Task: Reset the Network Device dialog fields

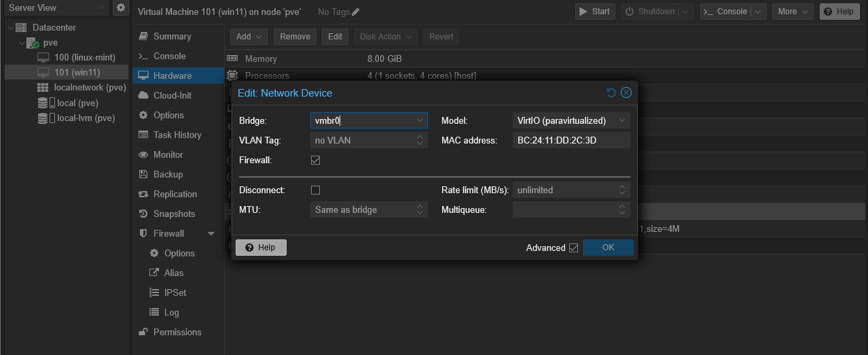Action: [611, 92]
